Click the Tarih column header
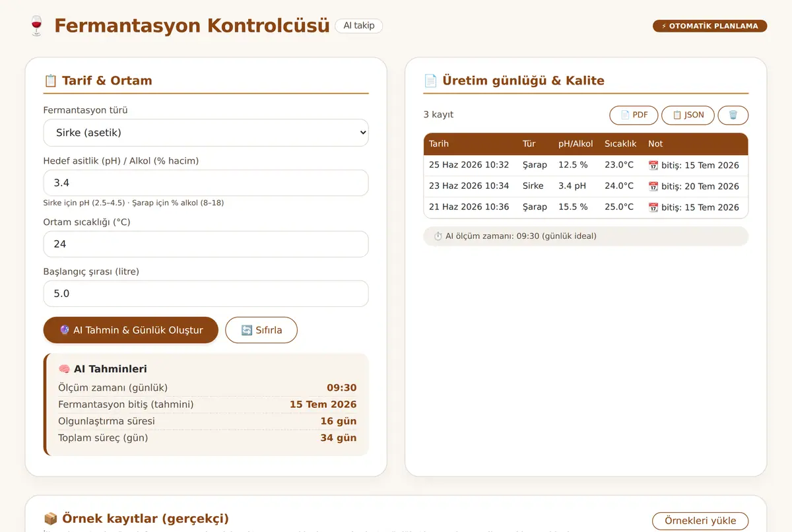This screenshot has width=792, height=532. tap(439, 144)
